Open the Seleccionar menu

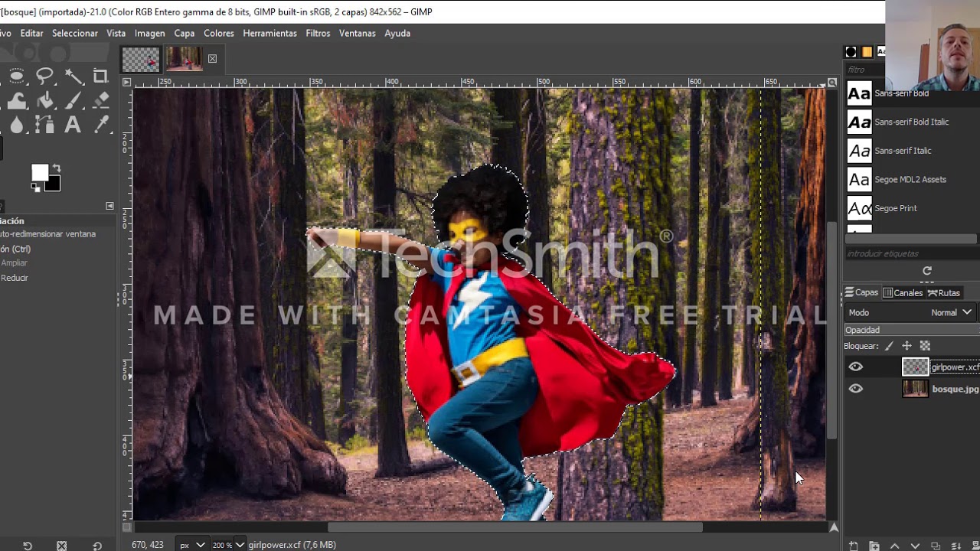coord(75,33)
